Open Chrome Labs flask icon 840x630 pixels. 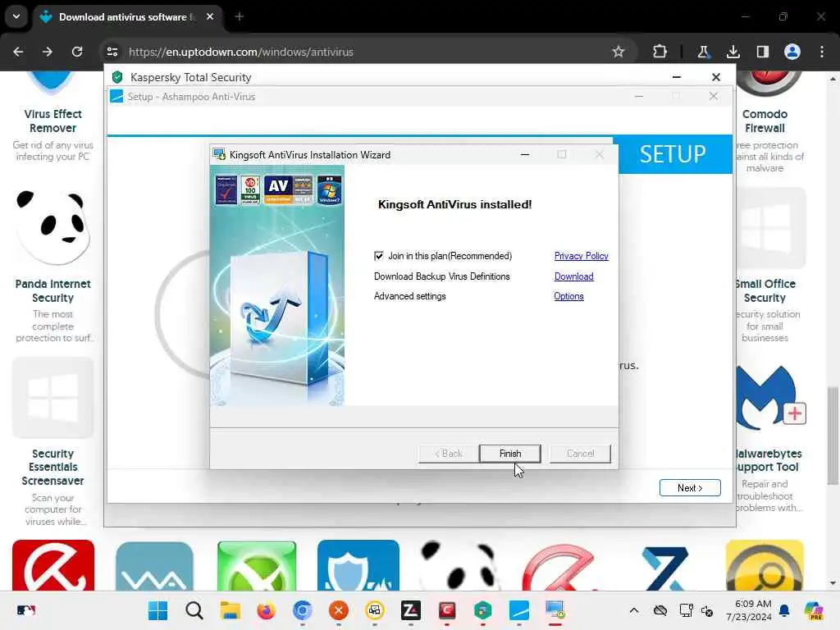tap(703, 52)
